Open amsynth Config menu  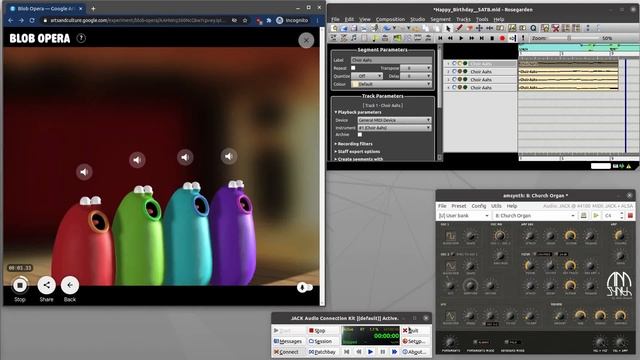pyautogui.click(x=479, y=206)
